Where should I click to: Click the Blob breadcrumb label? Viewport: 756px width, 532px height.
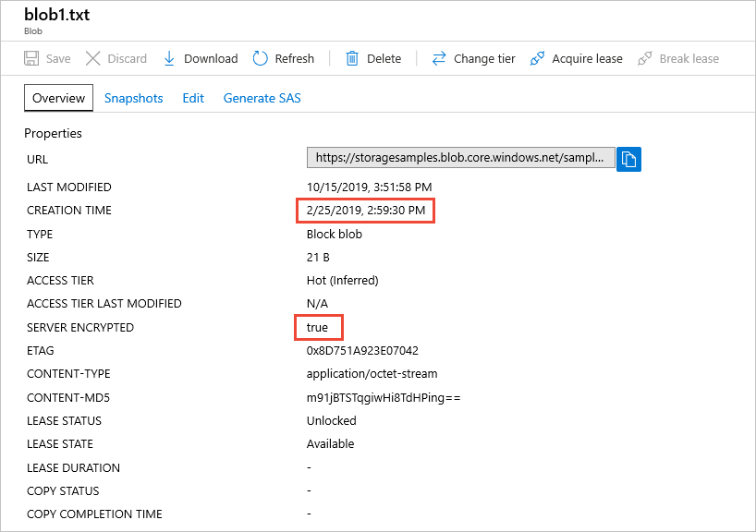(x=32, y=31)
